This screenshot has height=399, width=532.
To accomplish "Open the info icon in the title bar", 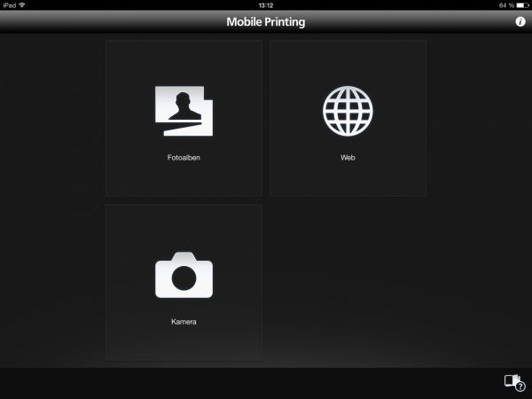I will [x=520, y=22].
